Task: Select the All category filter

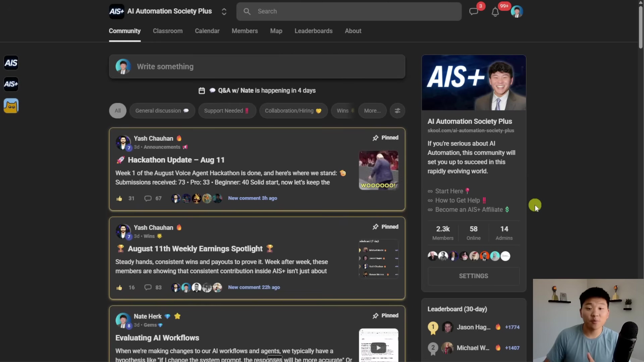Action: 118,111
